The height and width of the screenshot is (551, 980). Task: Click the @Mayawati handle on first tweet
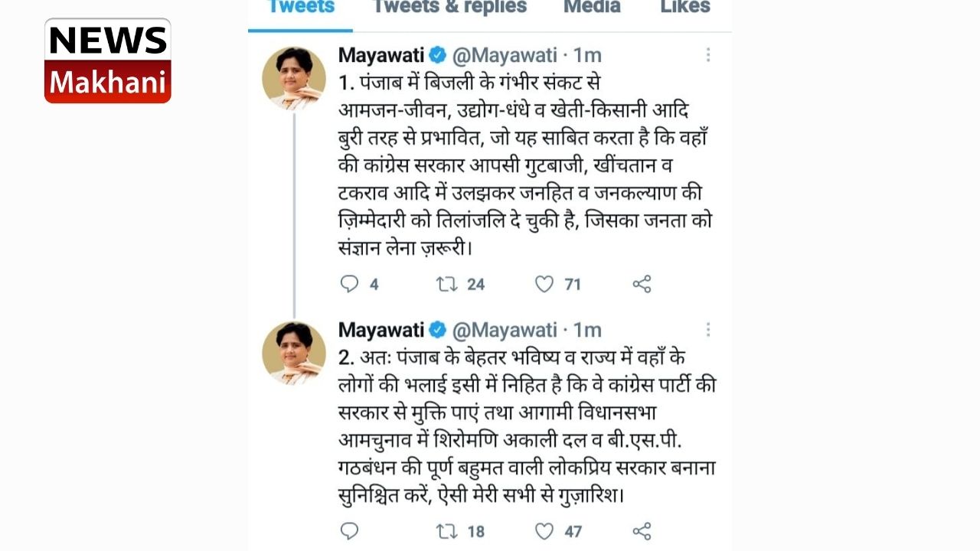(504, 55)
